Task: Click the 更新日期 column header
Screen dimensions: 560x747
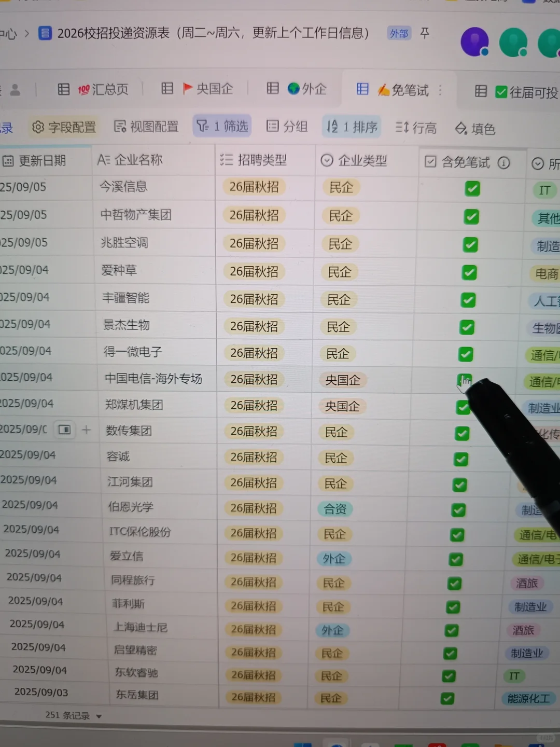Action: [46, 161]
